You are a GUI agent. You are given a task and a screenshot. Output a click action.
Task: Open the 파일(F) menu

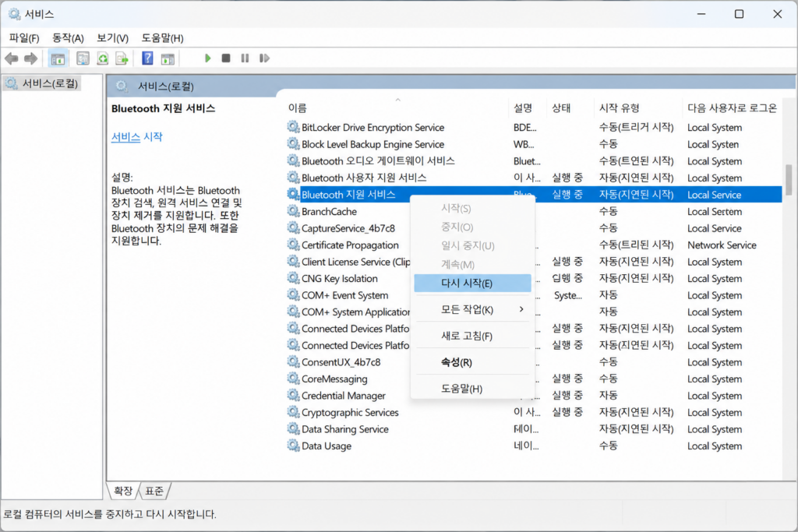24,38
